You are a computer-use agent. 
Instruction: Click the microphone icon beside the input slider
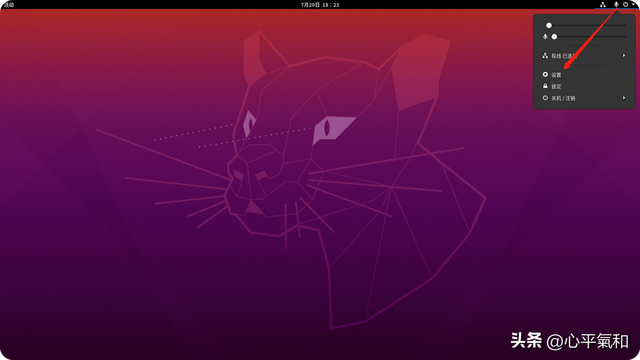545,37
